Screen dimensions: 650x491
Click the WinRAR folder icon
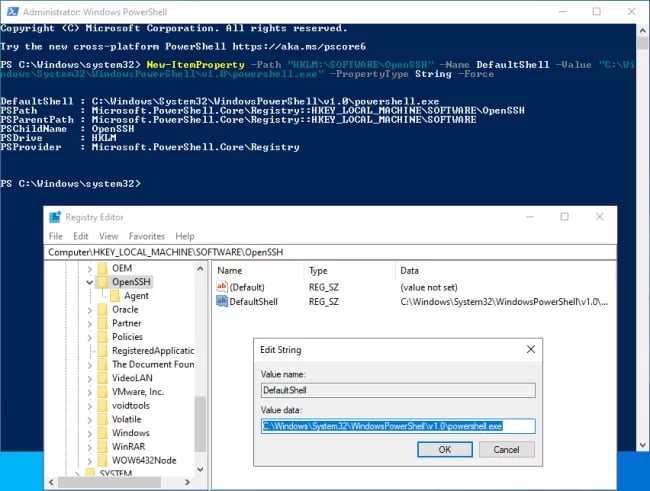point(102,447)
